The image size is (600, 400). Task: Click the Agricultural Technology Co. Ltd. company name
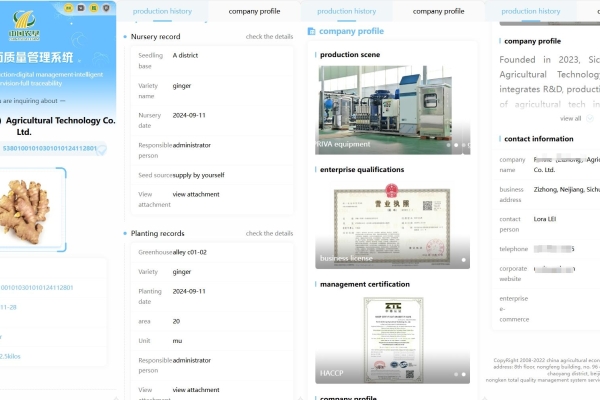[60, 126]
